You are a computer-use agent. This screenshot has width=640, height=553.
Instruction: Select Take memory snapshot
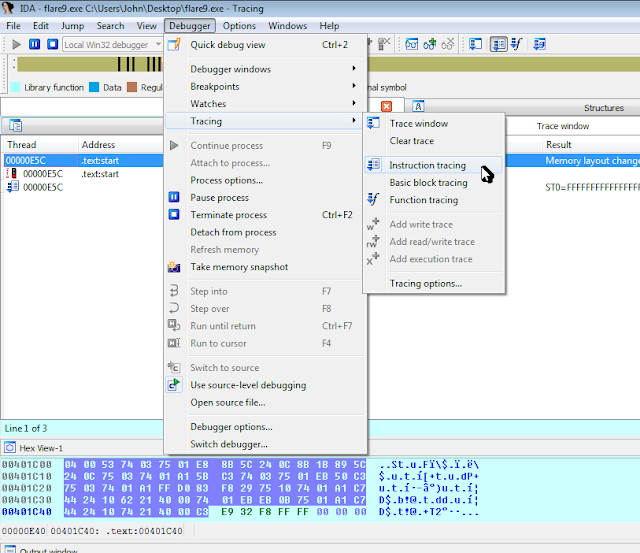click(x=264, y=267)
